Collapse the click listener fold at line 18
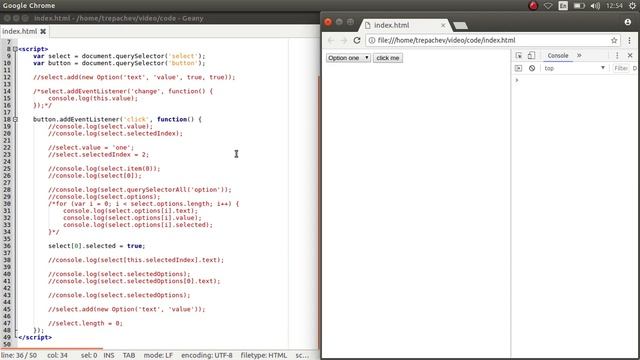 (15, 119)
